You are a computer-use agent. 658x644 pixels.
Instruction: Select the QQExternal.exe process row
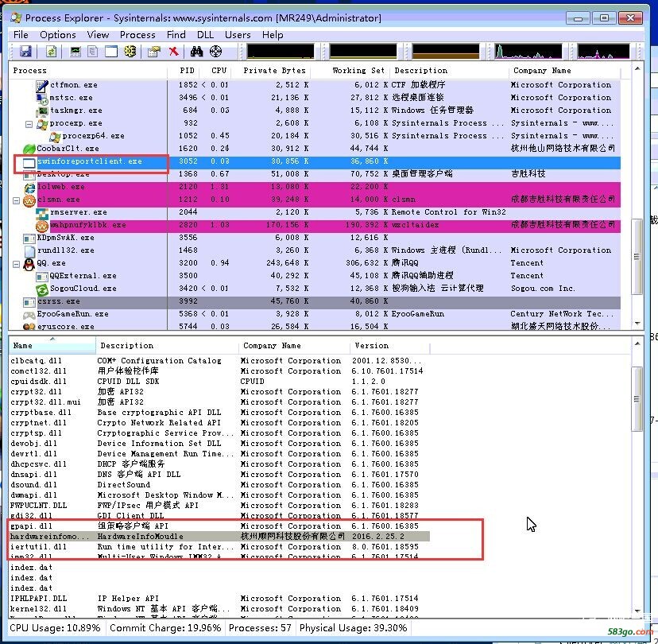[x=315, y=276]
